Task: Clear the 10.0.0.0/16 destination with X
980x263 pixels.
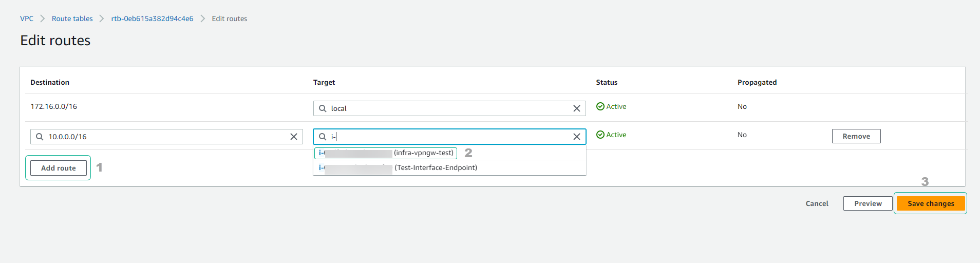Action: (x=294, y=137)
